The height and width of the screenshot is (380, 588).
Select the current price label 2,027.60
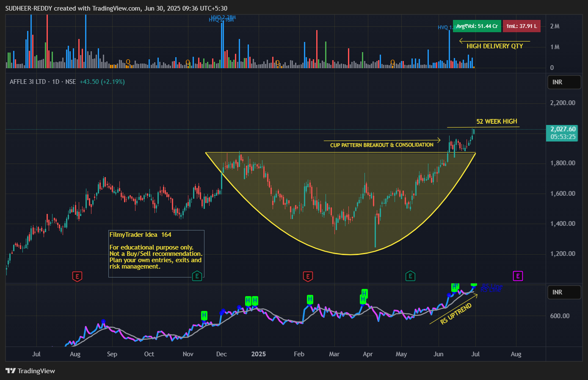[563, 129]
